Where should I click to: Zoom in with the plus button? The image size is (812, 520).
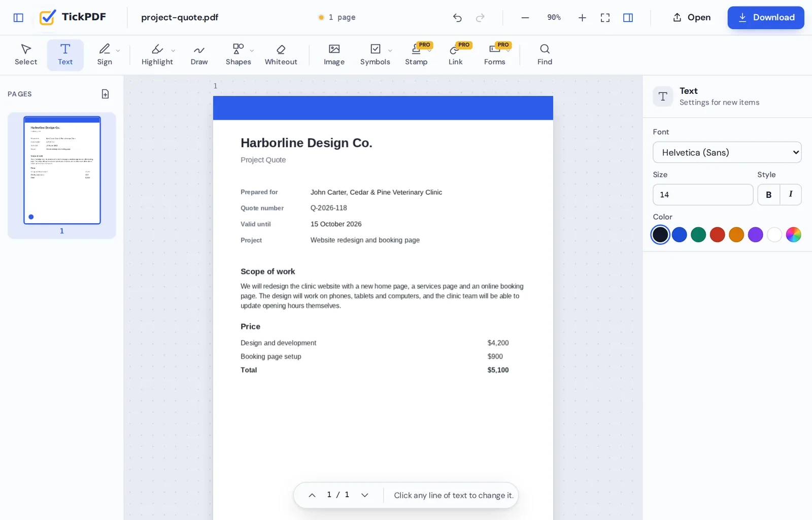[x=582, y=18]
